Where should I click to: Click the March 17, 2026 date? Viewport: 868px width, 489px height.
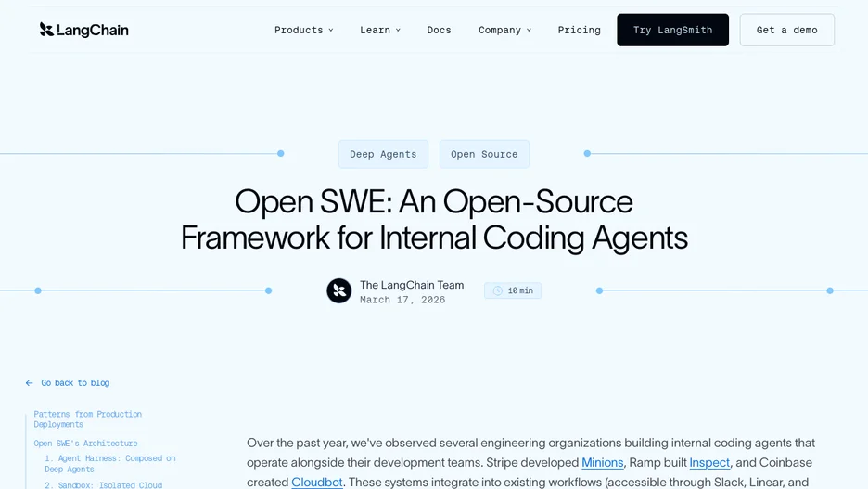click(402, 300)
